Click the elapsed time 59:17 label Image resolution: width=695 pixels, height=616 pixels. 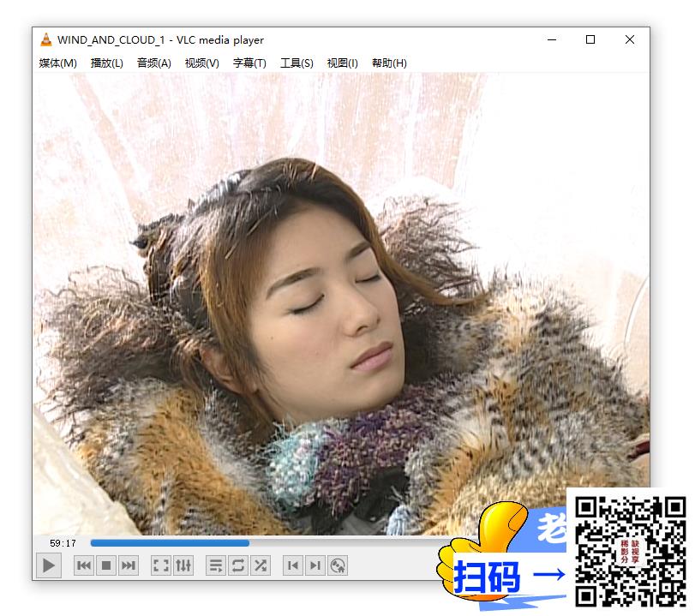pyautogui.click(x=63, y=543)
